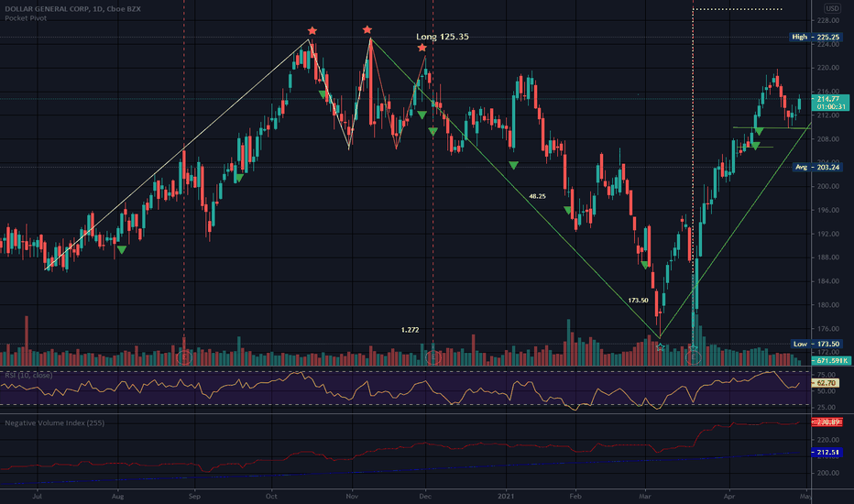Click the red star above the first October peak
Screen dimensions: 854x504
(x=312, y=30)
